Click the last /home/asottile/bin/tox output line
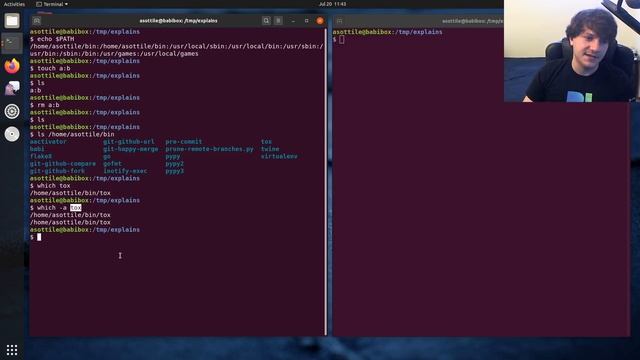Image resolution: width=640 pixels, height=360 pixels. click(x=70, y=222)
